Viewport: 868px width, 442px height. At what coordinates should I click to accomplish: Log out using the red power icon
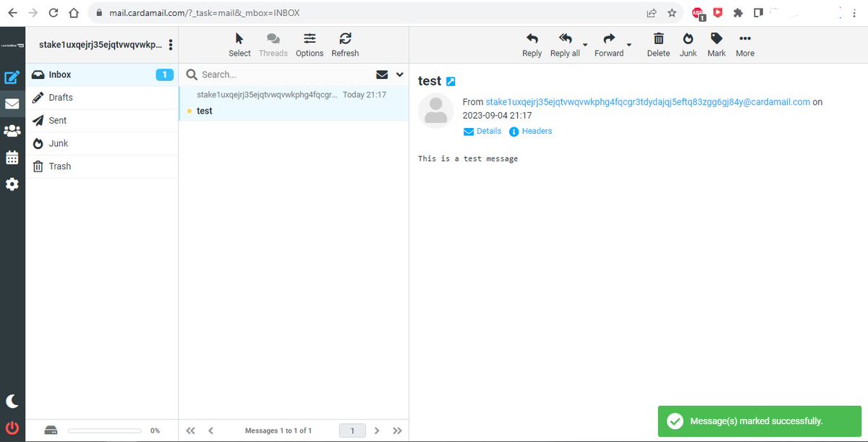12,428
